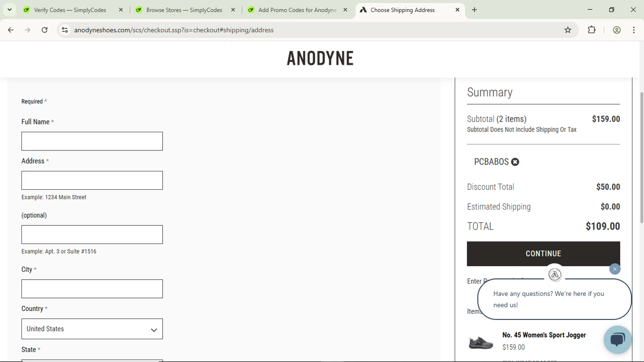644x362 pixels.
Task: Click the address bar URL
Action: (x=174, y=30)
